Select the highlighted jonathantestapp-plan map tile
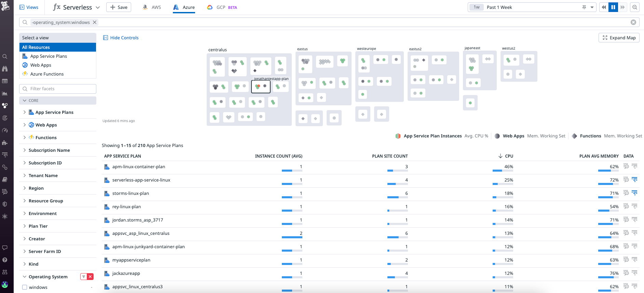 [261, 86]
